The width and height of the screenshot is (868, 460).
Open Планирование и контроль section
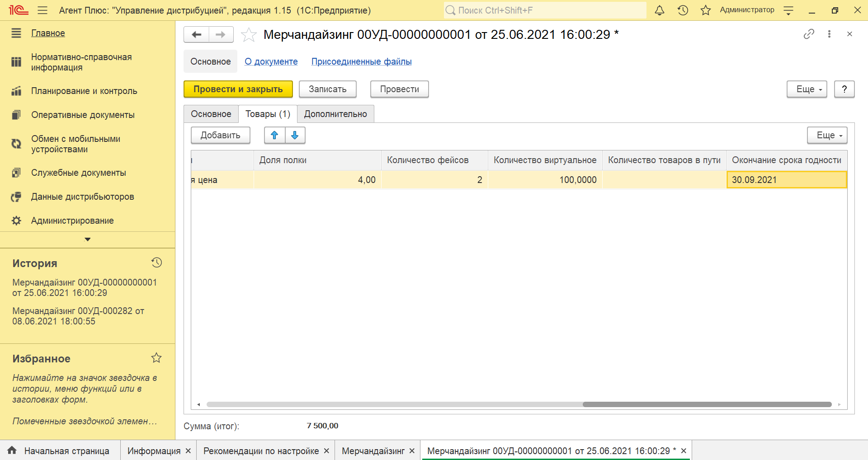(x=84, y=91)
